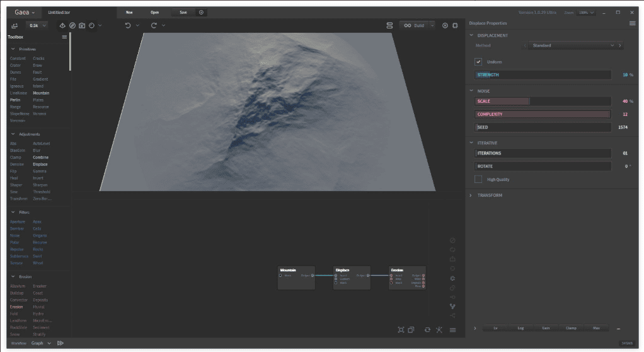The height and width of the screenshot is (352, 644).
Task: Click the 3D terrain view icon
Action: pyautogui.click(x=62, y=25)
